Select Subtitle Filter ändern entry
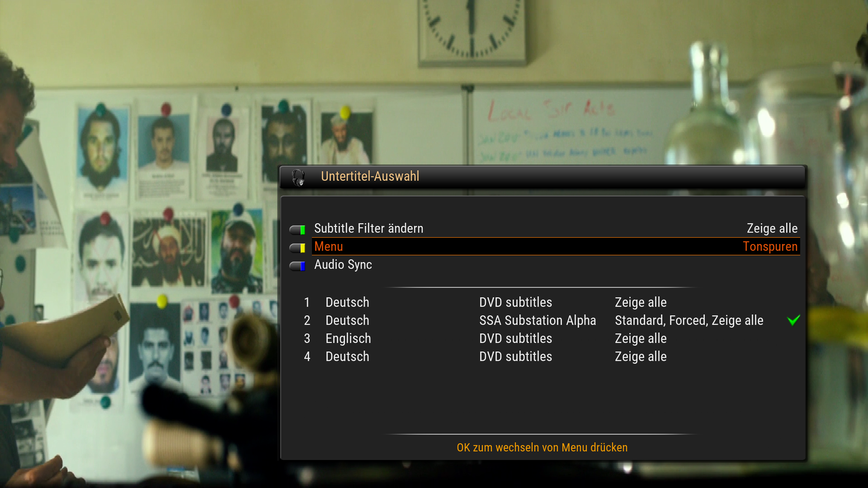Image resolution: width=868 pixels, height=488 pixels. point(368,228)
